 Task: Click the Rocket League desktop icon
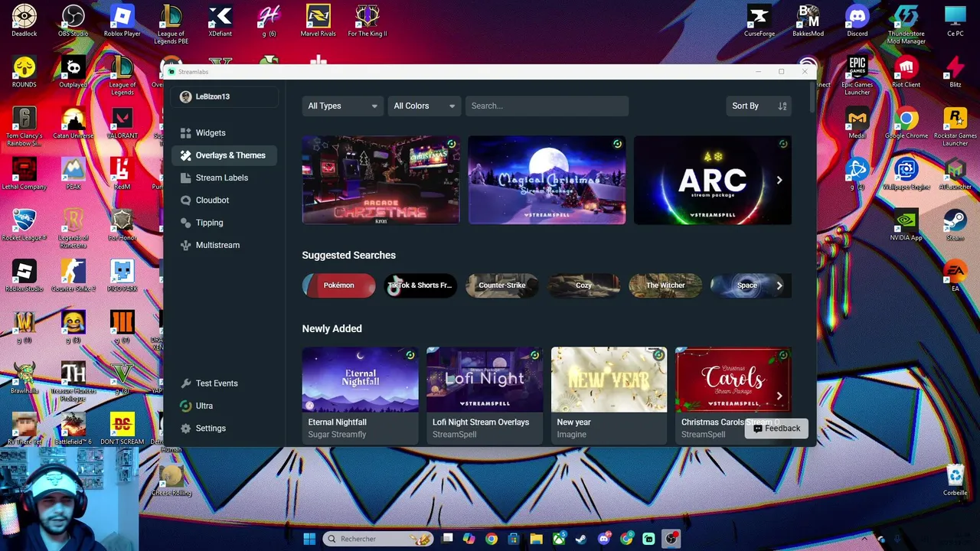(24, 225)
